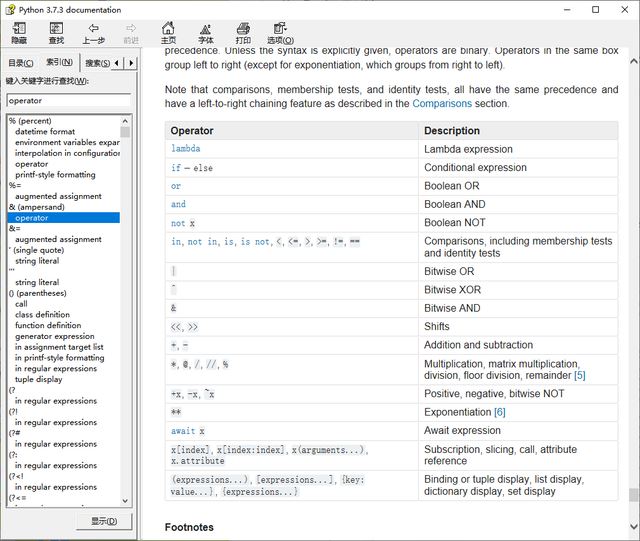The width and height of the screenshot is (640, 541).
Task: Select 'printf-style formatting' under % (percent)
Action: 55,175
